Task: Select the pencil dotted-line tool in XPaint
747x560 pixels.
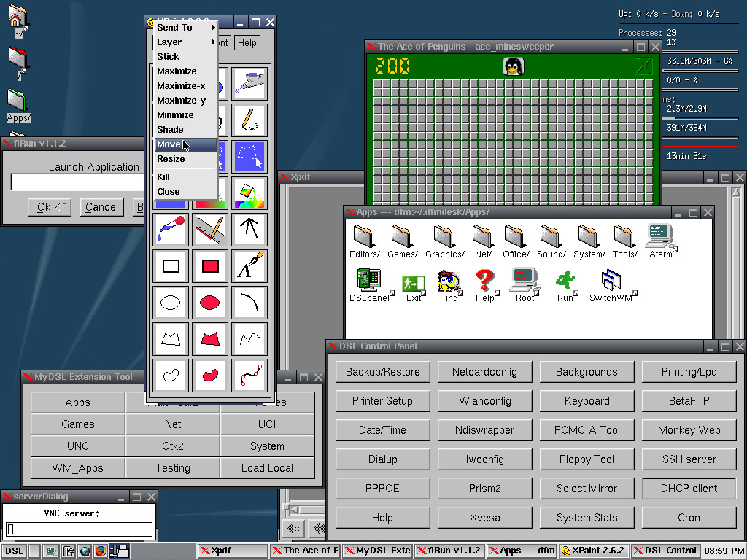Action: [x=249, y=120]
